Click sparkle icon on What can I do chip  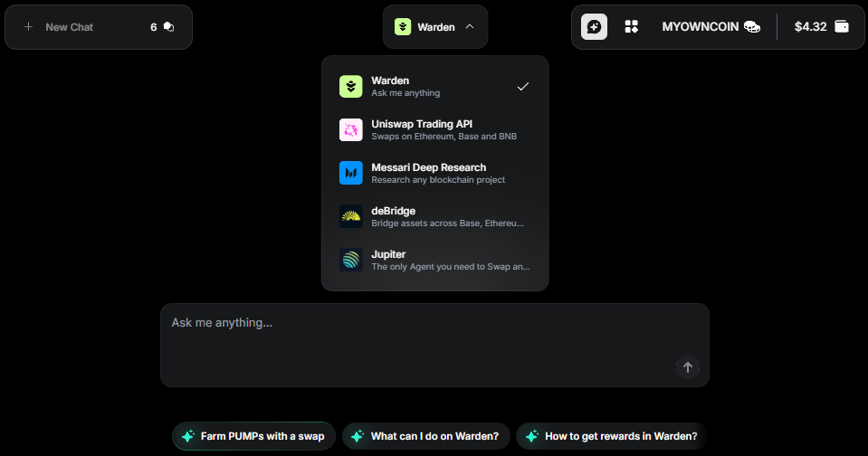pyautogui.click(x=358, y=436)
